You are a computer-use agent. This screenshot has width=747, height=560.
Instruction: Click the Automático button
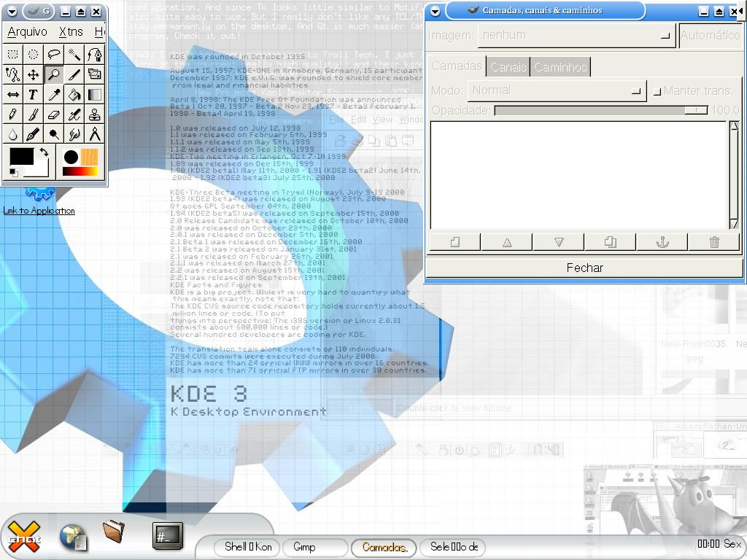pyautogui.click(x=711, y=36)
